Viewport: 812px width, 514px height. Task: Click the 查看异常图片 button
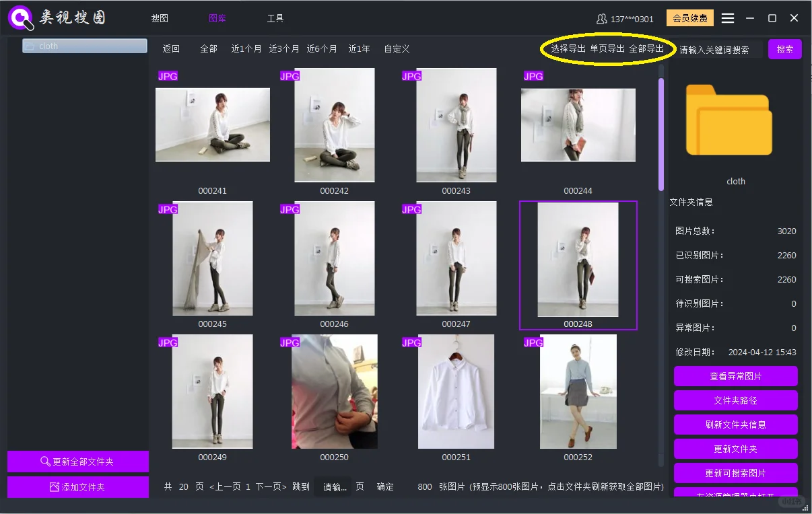(735, 375)
